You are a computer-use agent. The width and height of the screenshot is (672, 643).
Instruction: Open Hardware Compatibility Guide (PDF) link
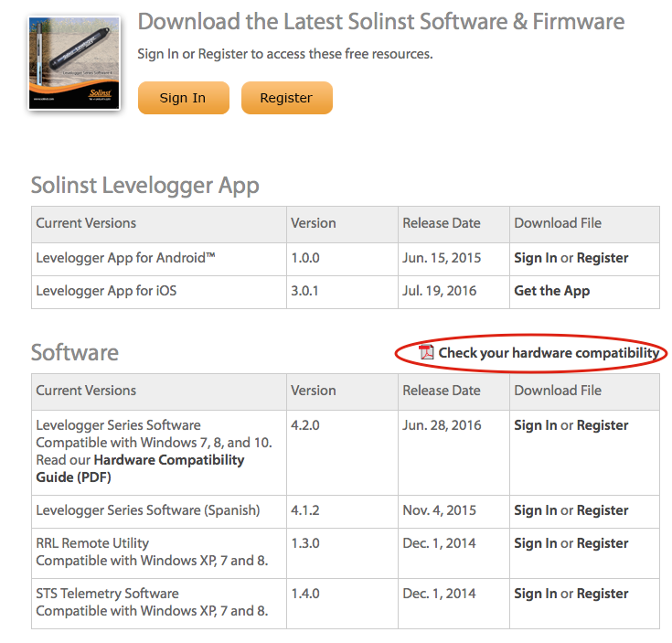(x=140, y=468)
